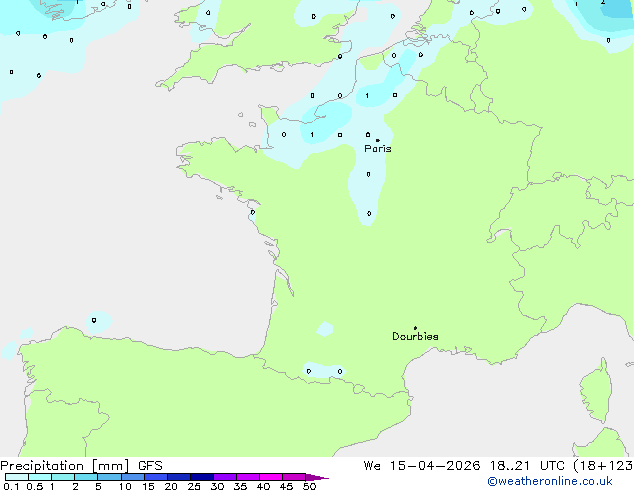Select the Dourbies location dot marker
This screenshot has height=490, width=634.
(415, 328)
